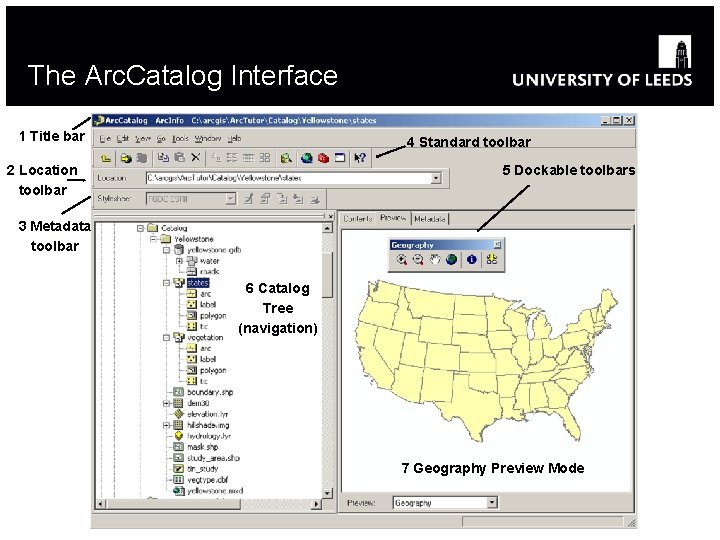Select arc under vegetation coverage
720x540 pixels.
206,349
